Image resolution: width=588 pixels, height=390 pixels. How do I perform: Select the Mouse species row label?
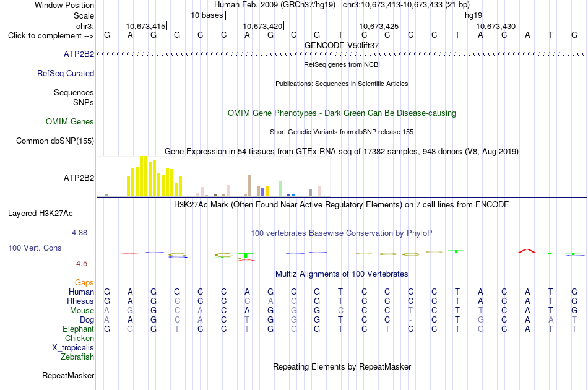[82, 311]
